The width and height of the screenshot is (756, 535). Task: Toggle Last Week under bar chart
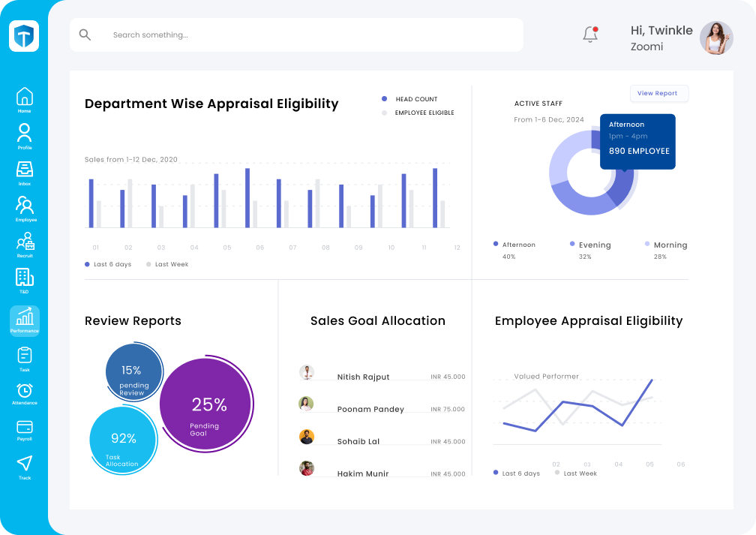[x=167, y=264]
